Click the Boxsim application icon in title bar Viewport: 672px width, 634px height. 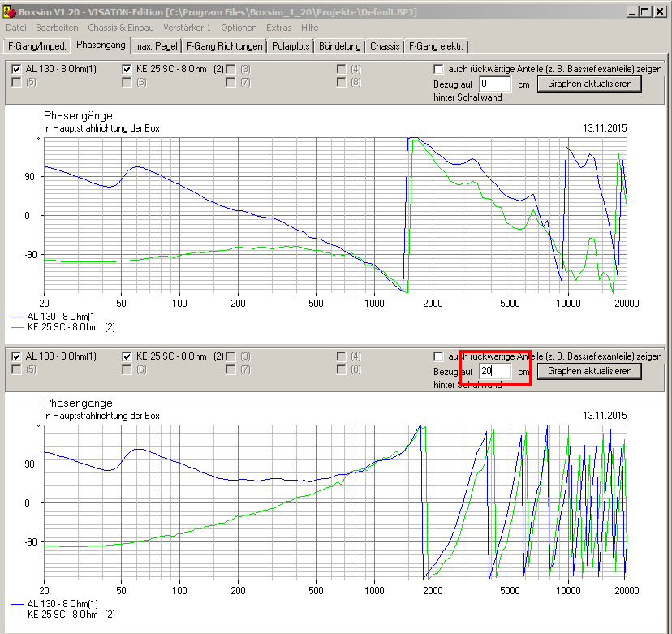(x=10, y=11)
